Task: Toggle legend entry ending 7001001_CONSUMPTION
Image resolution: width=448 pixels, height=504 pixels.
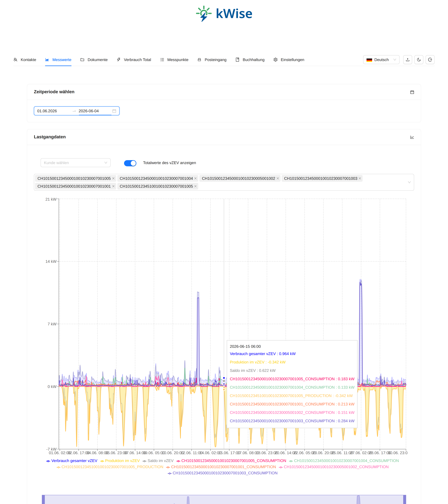Action: pyautogui.click(x=221, y=467)
